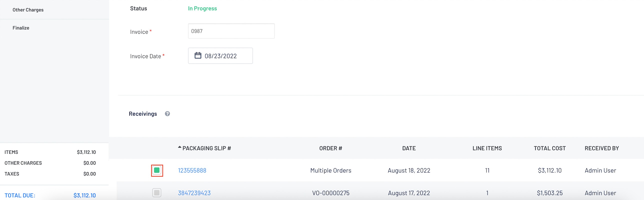The height and width of the screenshot is (200, 644).
Task: Go to the Finalize step
Action: point(21,28)
